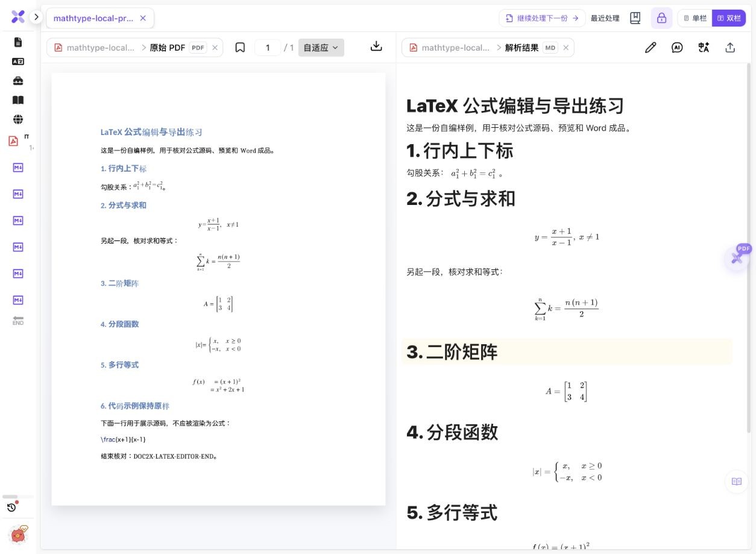Close the 解析结果 tab
This screenshot has width=756, height=554.
click(565, 48)
